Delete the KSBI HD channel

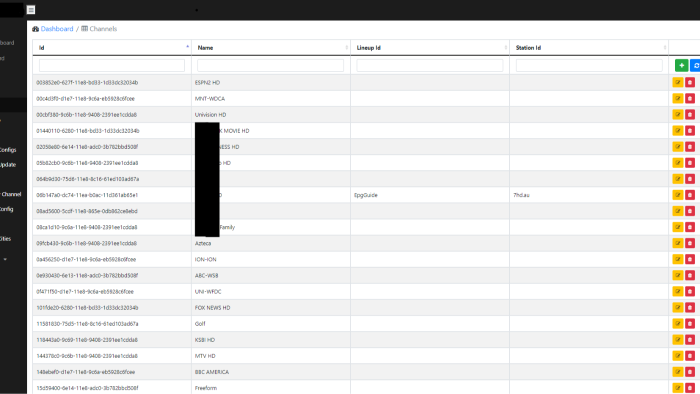(690, 340)
